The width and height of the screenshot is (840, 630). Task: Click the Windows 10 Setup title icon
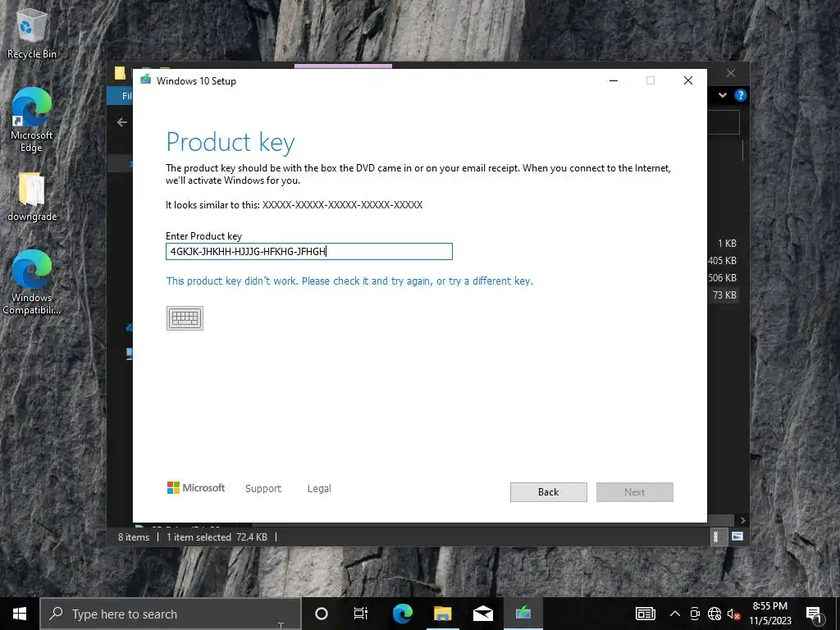[146, 80]
